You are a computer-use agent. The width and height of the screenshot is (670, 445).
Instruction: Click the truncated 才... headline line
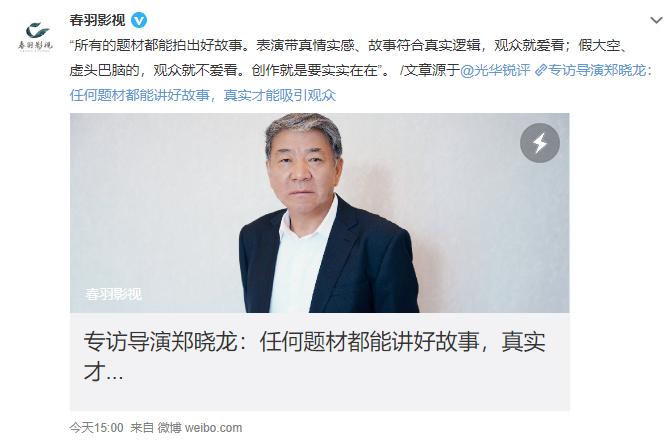coord(103,371)
